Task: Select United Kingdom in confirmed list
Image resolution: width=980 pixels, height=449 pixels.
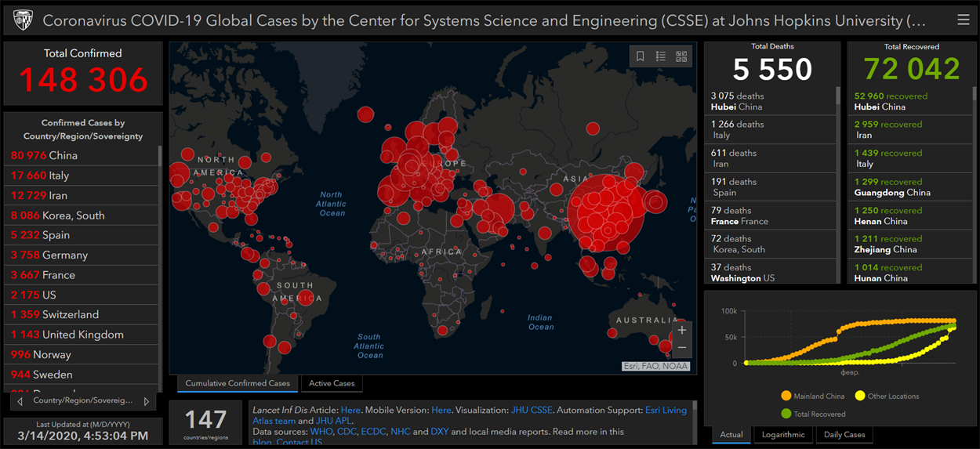Action: point(81,335)
